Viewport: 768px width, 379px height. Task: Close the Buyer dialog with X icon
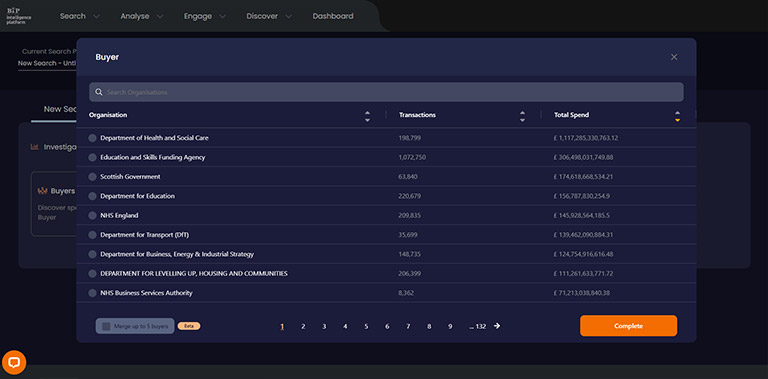(x=674, y=57)
